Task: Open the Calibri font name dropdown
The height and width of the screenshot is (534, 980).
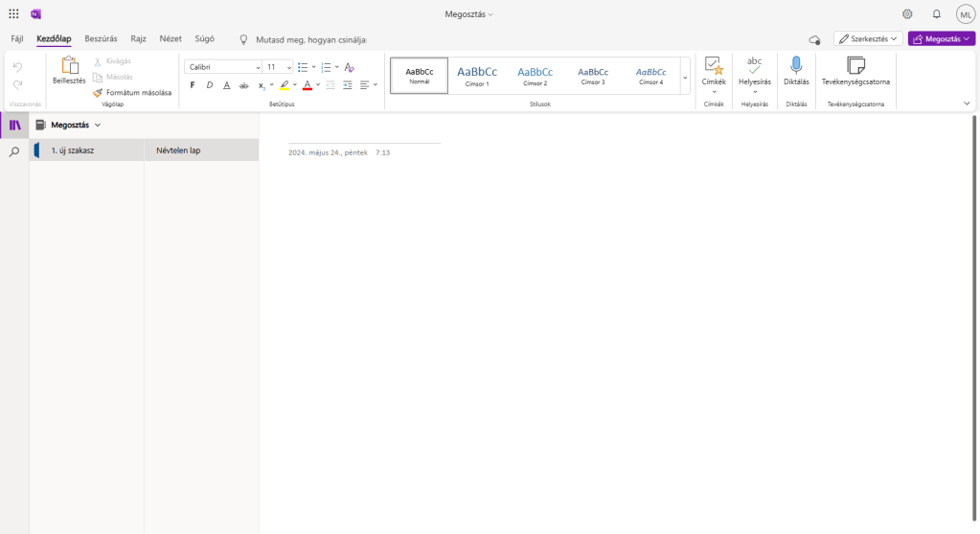Action: (x=223, y=67)
